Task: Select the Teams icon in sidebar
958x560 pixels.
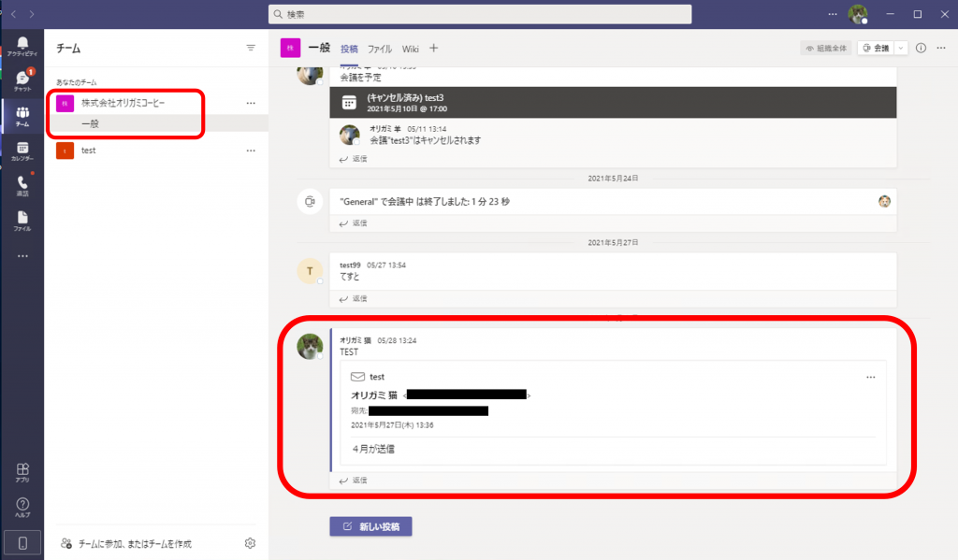Action: tap(22, 116)
